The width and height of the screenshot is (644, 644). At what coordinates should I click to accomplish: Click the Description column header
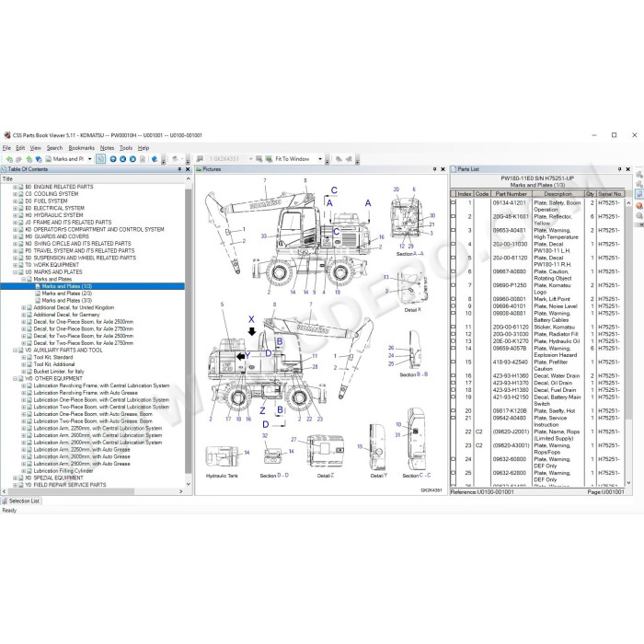point(558,194)
